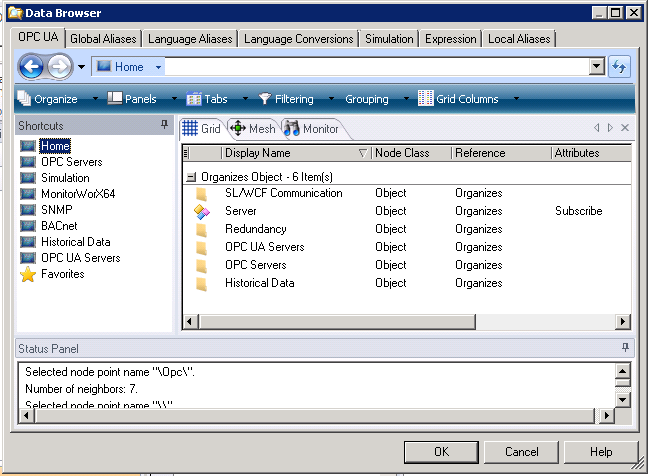The width and height of the screenshot is (648, 476).
Task: Pin the Shortcuts panel
Action: tap(164, 126)
